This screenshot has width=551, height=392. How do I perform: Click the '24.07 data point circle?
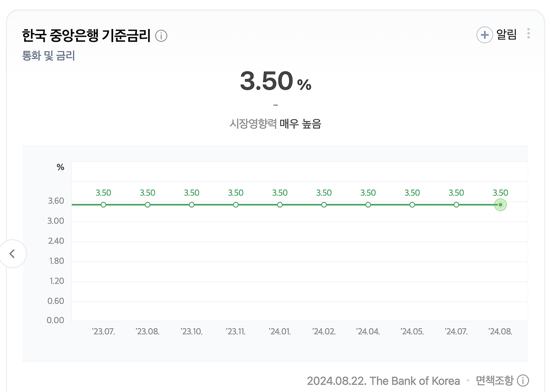click(x=456, y=205)
